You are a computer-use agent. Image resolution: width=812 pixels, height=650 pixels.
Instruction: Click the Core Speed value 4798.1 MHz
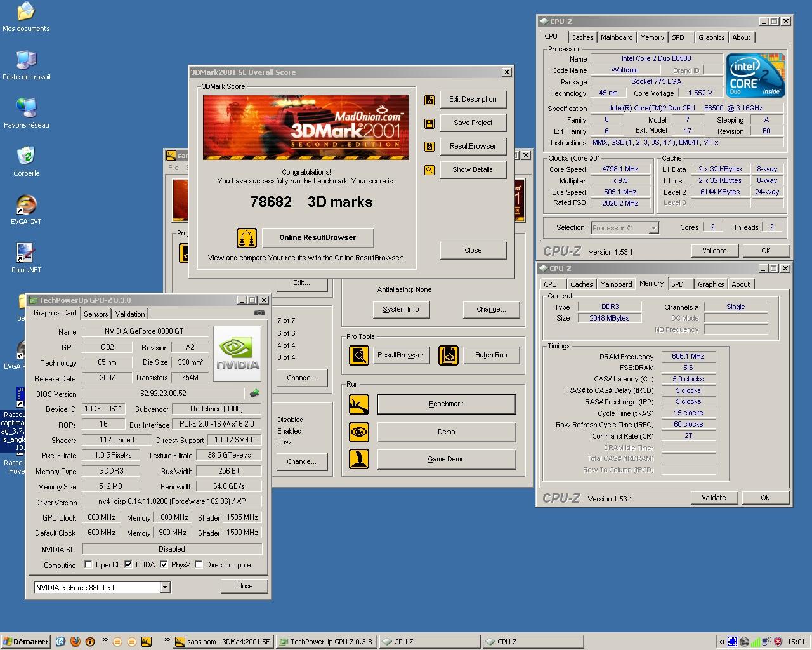(x=621, y=169)
